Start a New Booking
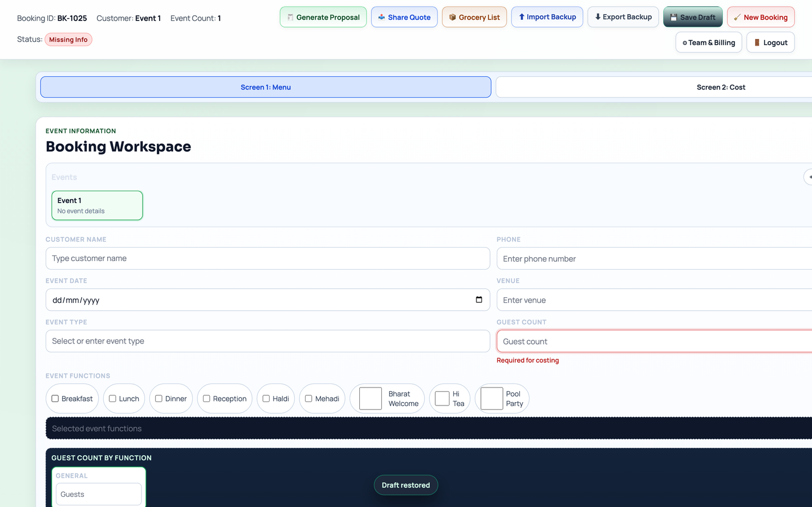812x507 pixels. [x=761, y=17]
